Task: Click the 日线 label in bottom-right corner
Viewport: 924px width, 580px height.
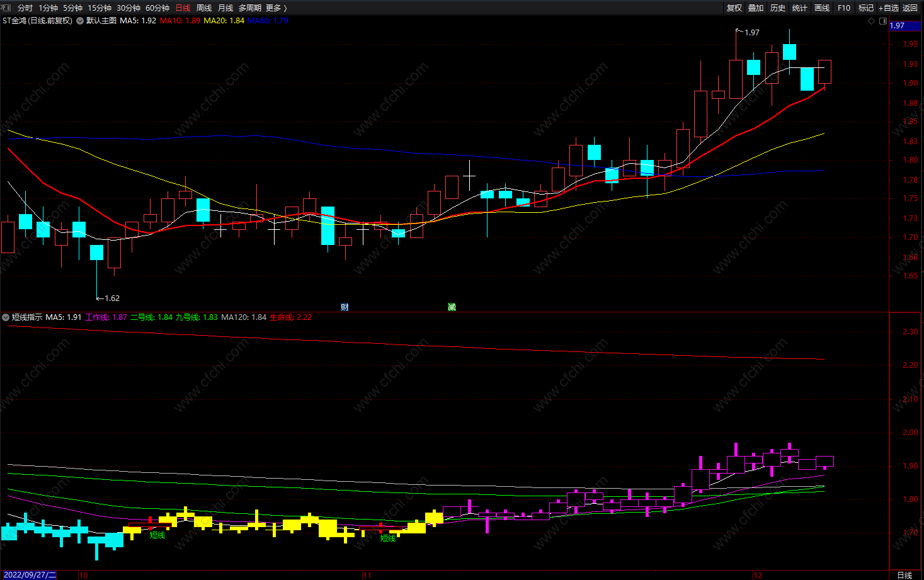Action: (904, 575)
